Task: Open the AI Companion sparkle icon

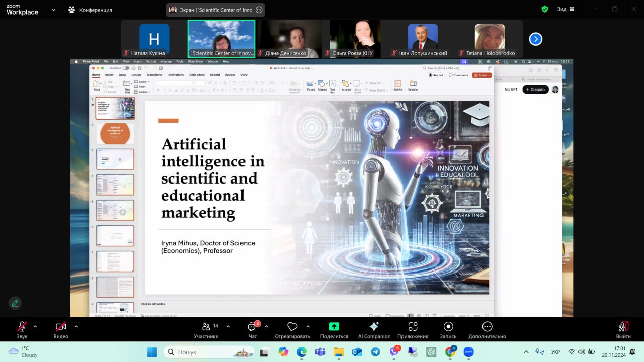Action: pyautogui.click(x=374, y=327)
